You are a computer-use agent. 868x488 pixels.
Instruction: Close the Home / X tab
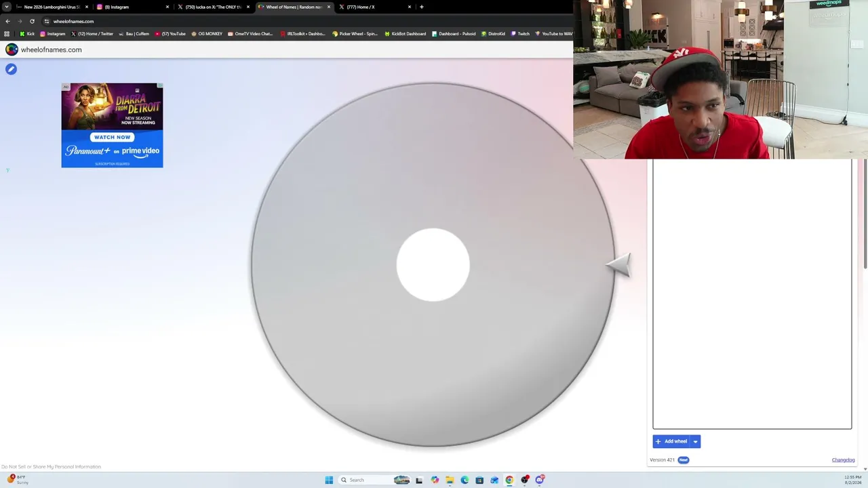tap(410, 7)
